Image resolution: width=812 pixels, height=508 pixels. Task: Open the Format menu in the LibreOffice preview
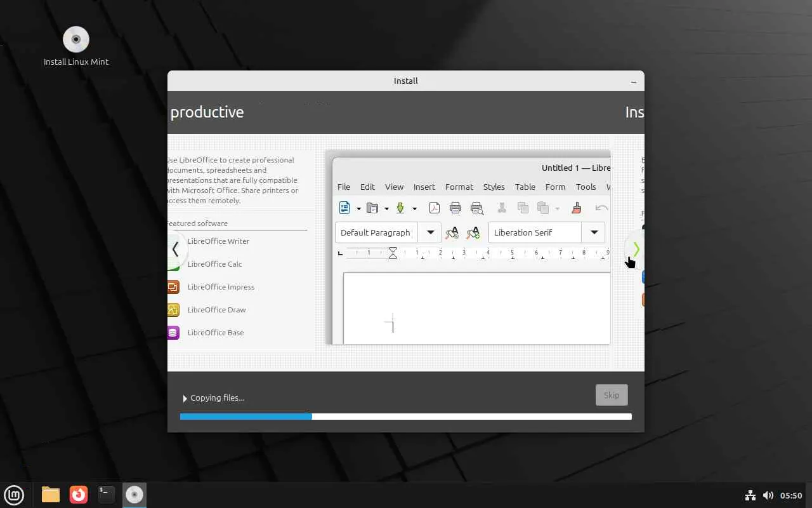pyautogui.click(x=459, y=187)
